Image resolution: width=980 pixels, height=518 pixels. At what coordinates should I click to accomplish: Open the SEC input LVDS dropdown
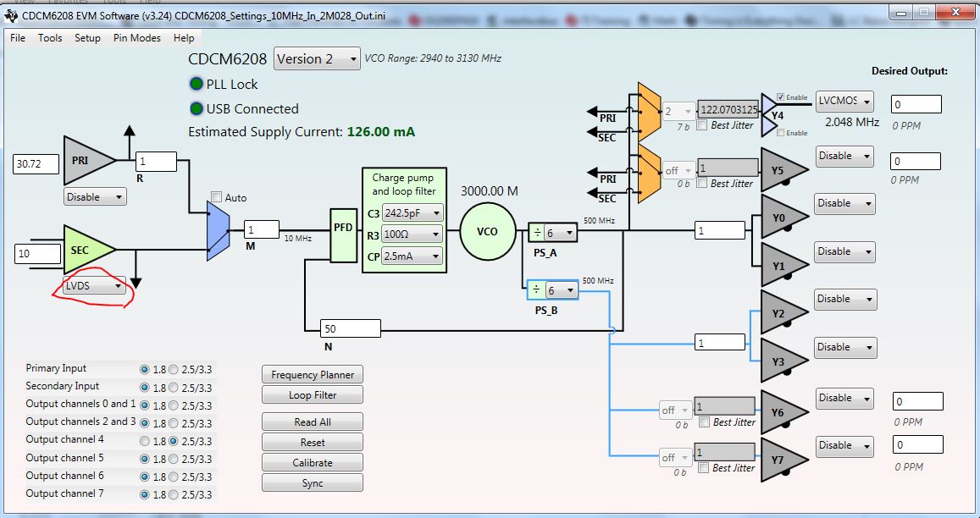(94, 285)
